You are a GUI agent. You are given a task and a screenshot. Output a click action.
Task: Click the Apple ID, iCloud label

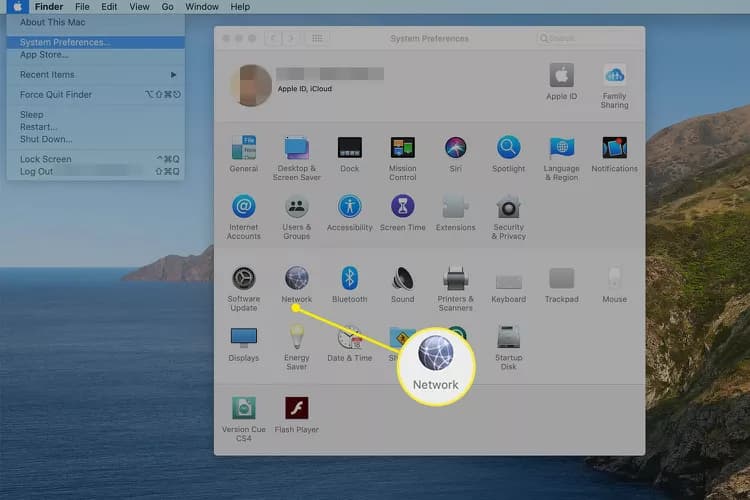pos(305,89)
